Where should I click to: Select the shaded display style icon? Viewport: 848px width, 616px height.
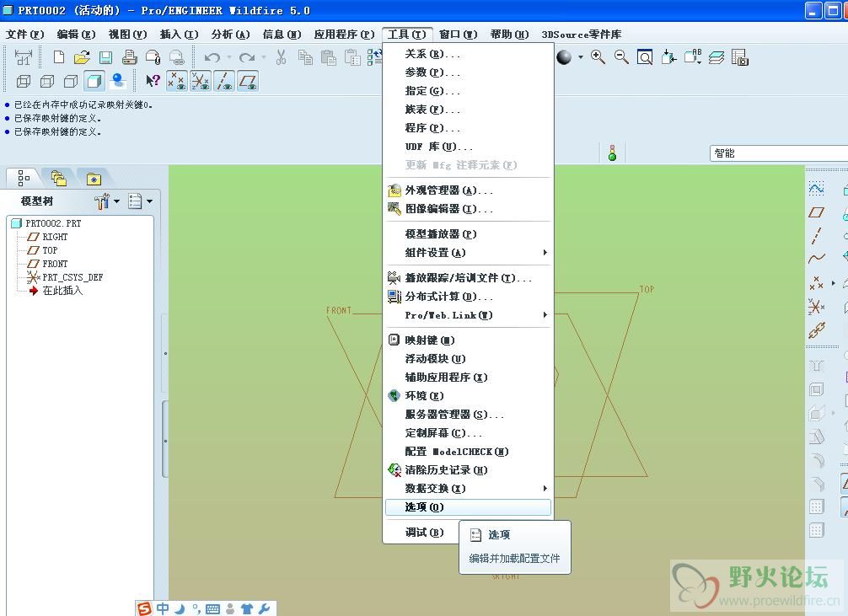click(x=94, y=81)
